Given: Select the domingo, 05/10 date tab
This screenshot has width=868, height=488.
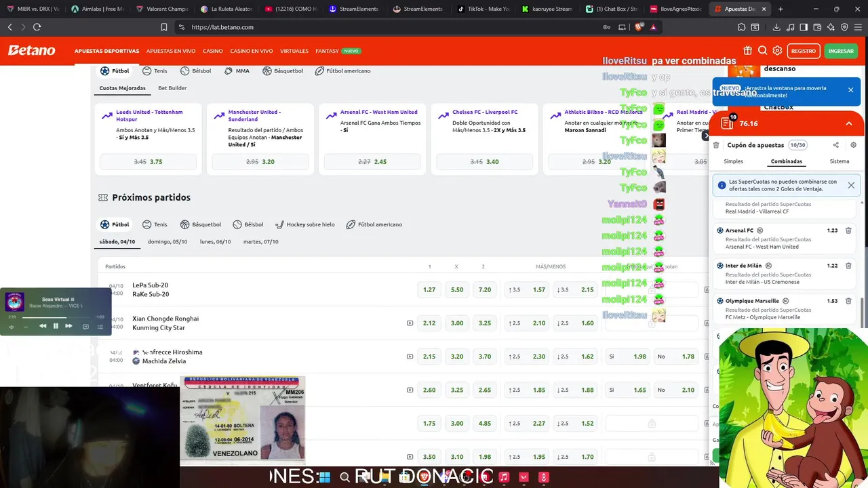Looking at the screenshot, I should (x=167, y=242).
